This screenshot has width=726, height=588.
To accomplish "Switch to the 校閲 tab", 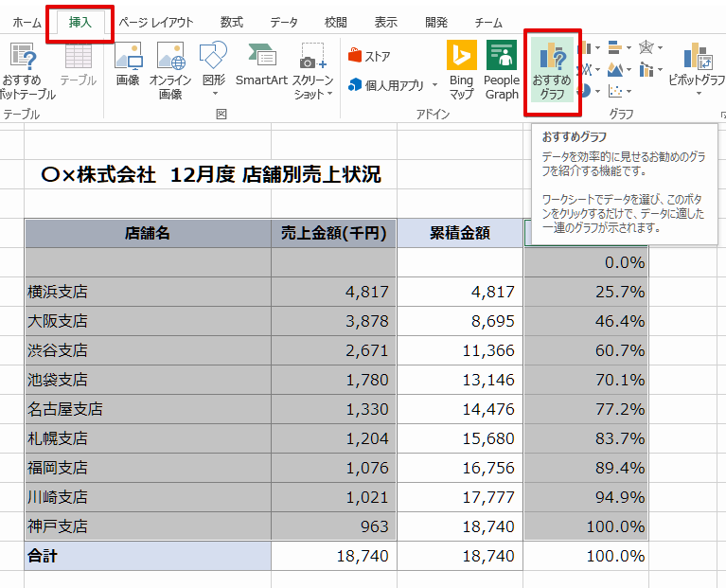I will 336,22.
